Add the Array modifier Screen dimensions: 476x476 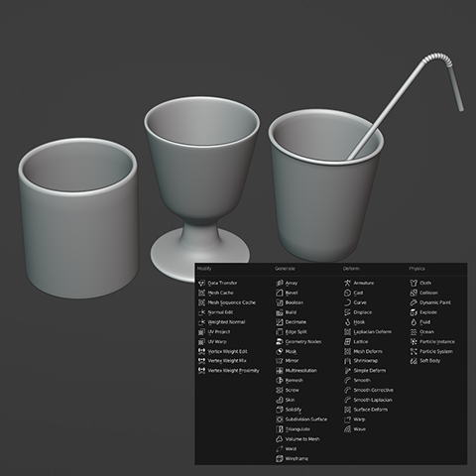coord(287,283)
